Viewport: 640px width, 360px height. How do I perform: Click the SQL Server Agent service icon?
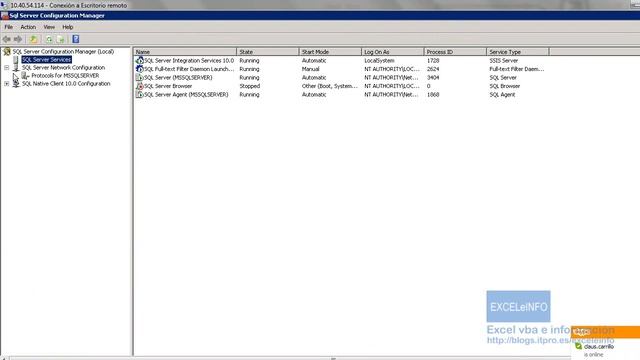[140, 94]
